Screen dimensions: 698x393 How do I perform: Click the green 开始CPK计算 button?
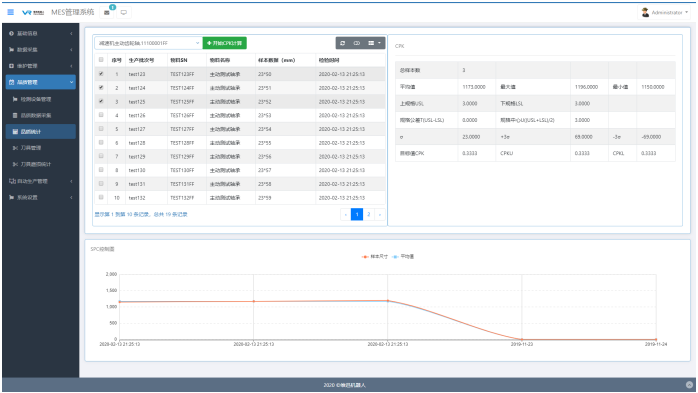coord(225,43)
